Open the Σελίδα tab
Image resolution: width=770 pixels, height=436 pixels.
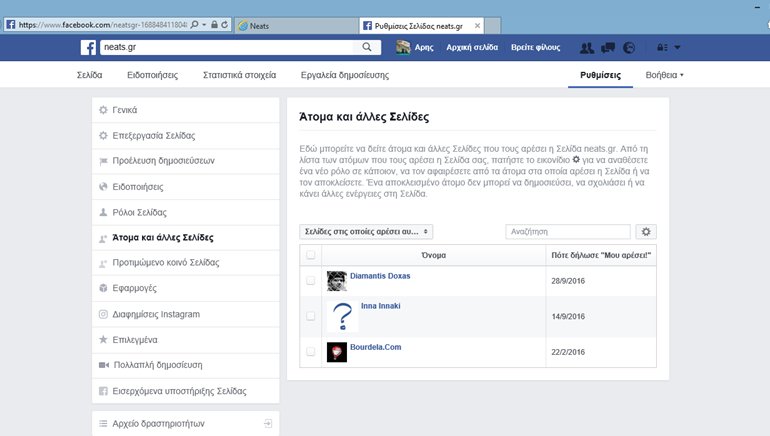(89, 75)
